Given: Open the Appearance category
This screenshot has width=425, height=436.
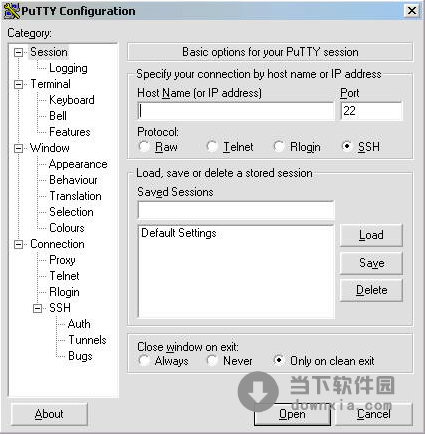Looking at the screenshot, I should (78, 164).
